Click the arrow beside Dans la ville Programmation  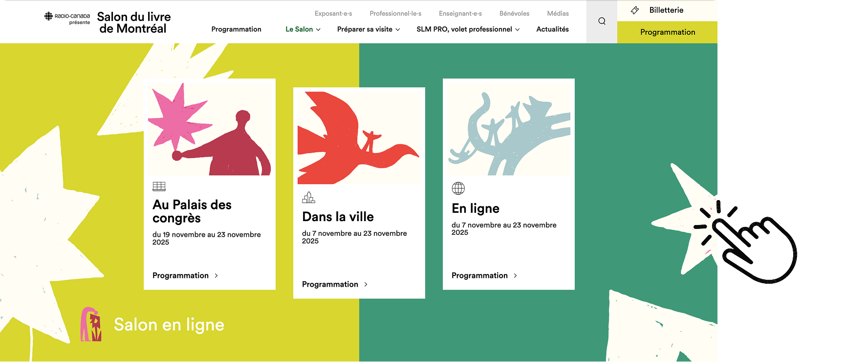366,285
